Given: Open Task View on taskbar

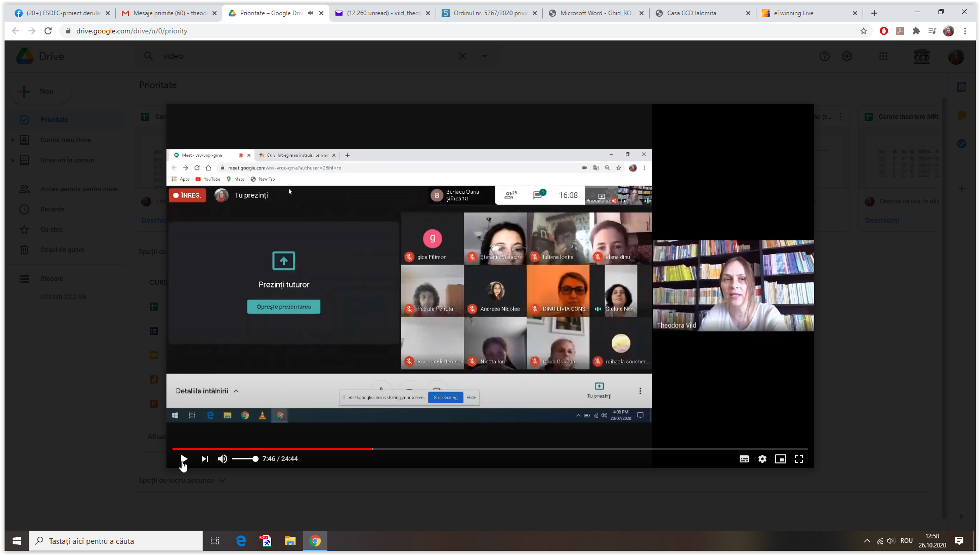Looking at the screenshot, I should point(215,541).
